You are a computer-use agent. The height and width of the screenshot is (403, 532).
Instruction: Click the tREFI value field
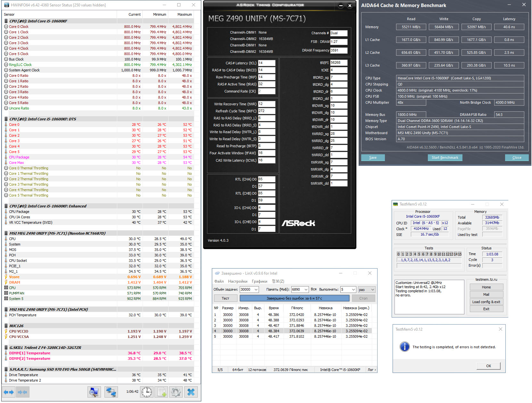tap(339, 63)
